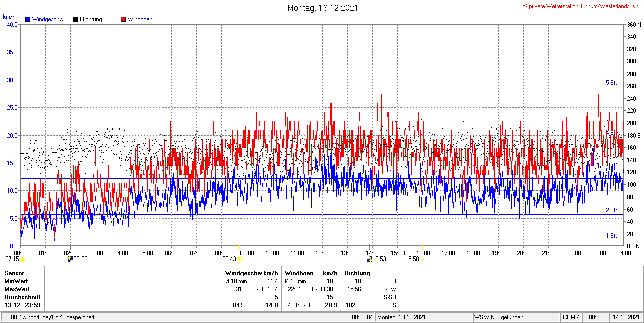Click the 13.12. 23:59 timestamp row
This screenshot has width=644, height=323.
(23, 305)
